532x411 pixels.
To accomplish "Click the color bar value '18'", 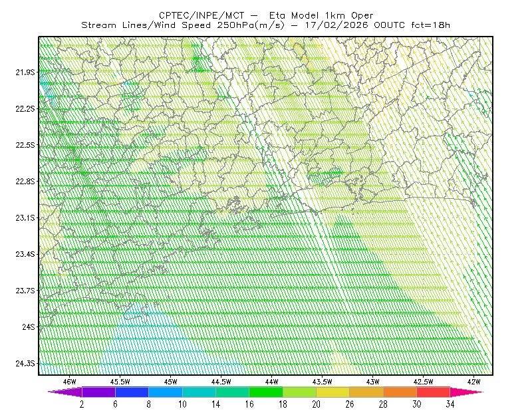I will click(x=283, y=404).
